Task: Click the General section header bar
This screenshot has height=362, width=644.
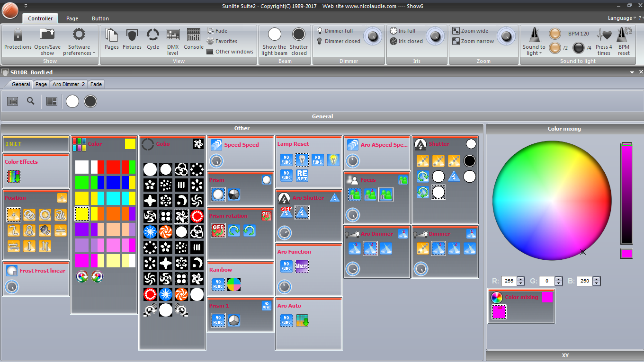Action: pyautogui.click(x=322, y=116)
